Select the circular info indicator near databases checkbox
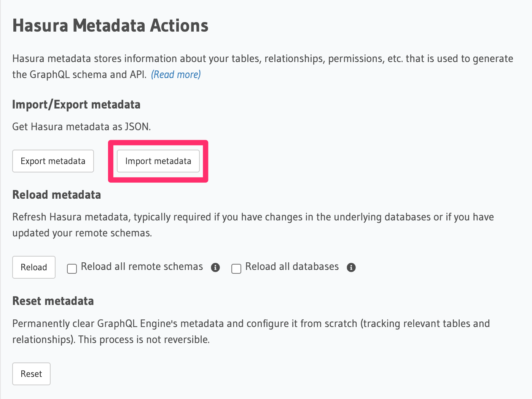Viewport: 532px width, 399px height. (x=351, y=268)
